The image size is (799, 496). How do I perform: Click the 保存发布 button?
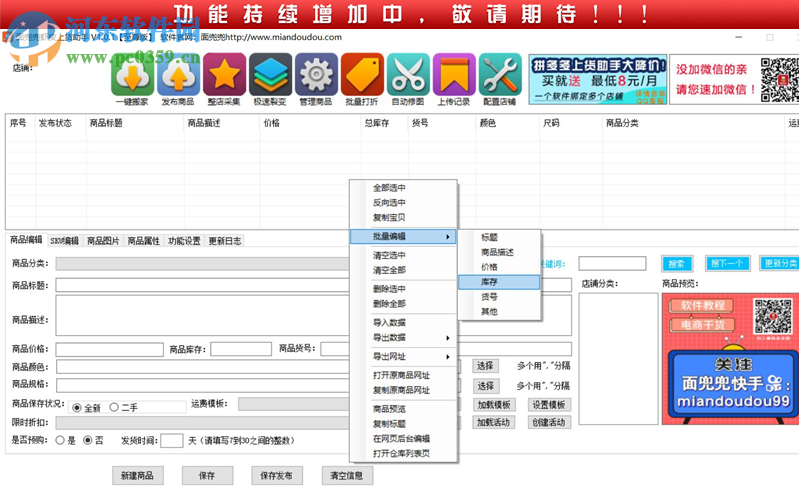[x=277, y=476]
